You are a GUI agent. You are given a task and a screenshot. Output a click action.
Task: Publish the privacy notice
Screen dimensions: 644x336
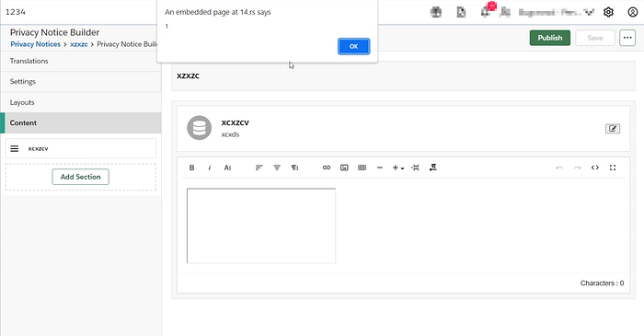(549, 38)
